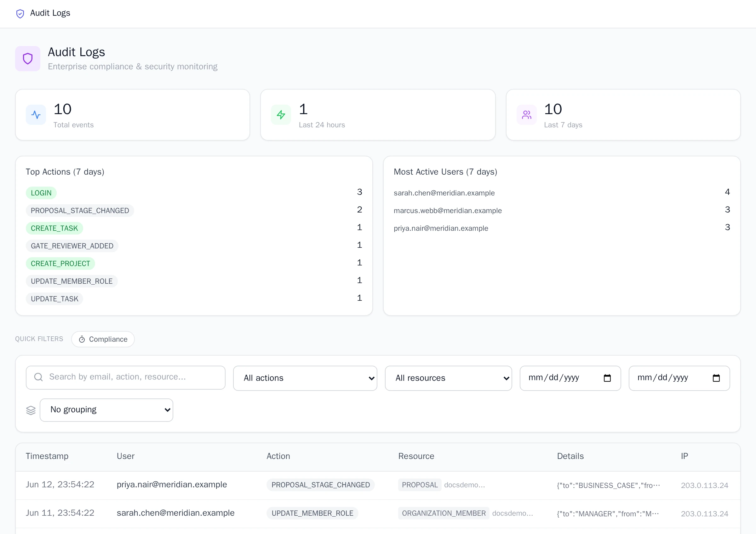Click the IP address in the Jun 11 row

pos(704,514)
